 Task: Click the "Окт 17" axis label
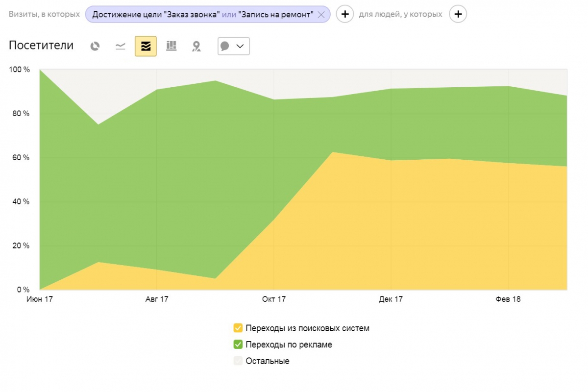tap(274, 299)
